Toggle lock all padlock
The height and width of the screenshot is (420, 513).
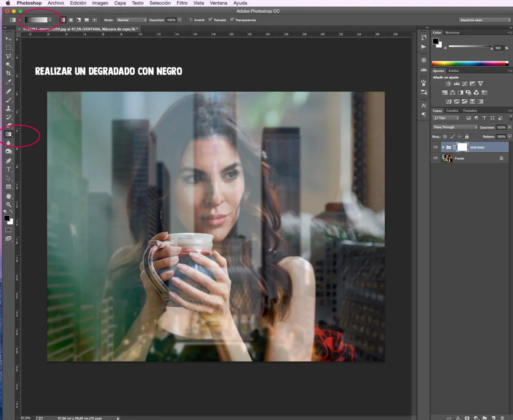[467, 137]
